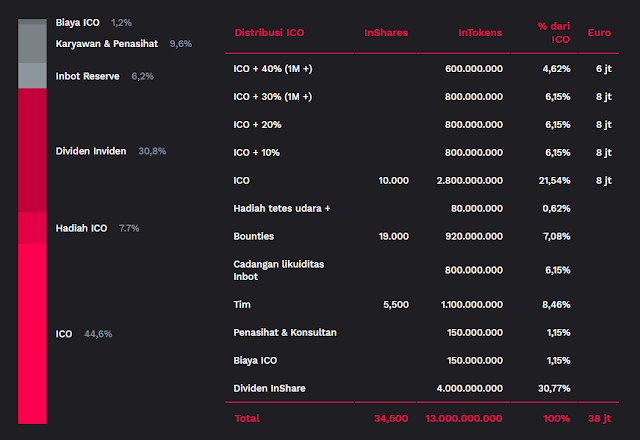
Task: Select the '0,62%' percentage cell
Action: tap(556, 209)
